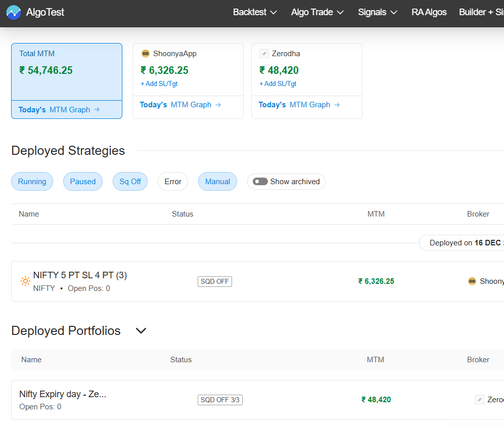Open Today's MTM Graph for Total MTM

tap(59, 110)
